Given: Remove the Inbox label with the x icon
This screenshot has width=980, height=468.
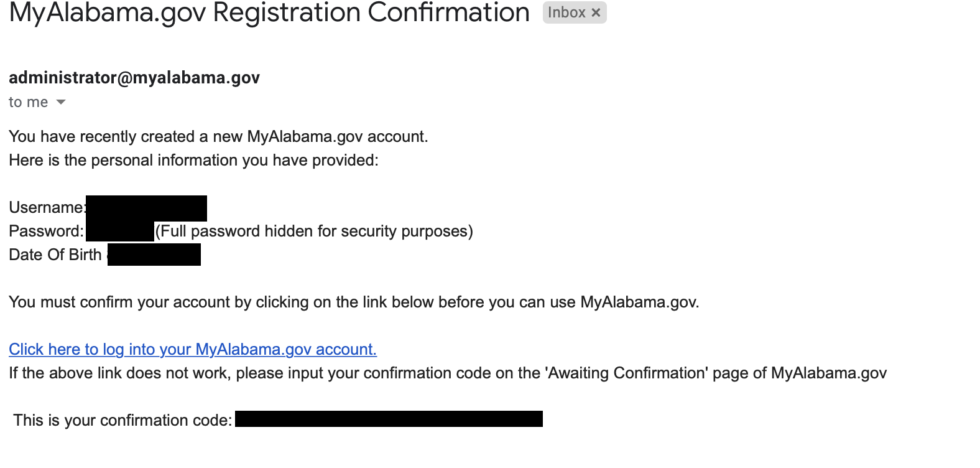Looking at the screenshot, I should click(596, 12).
